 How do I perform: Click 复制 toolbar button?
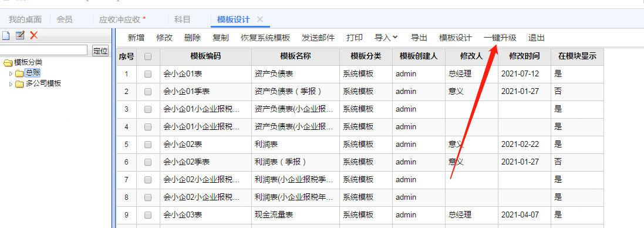tap(221, 38)
